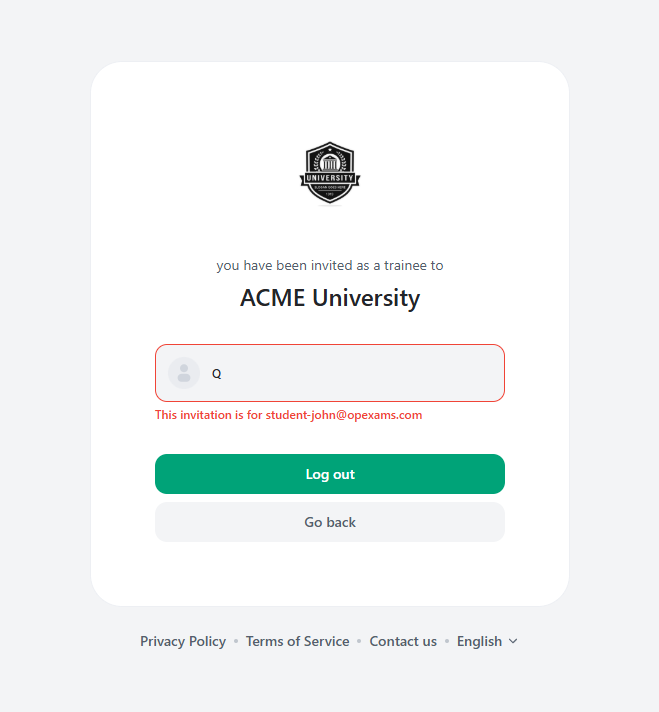Open the Terms of Service link
The height and width of the screenshot is (712, 659).
[297, 642]
